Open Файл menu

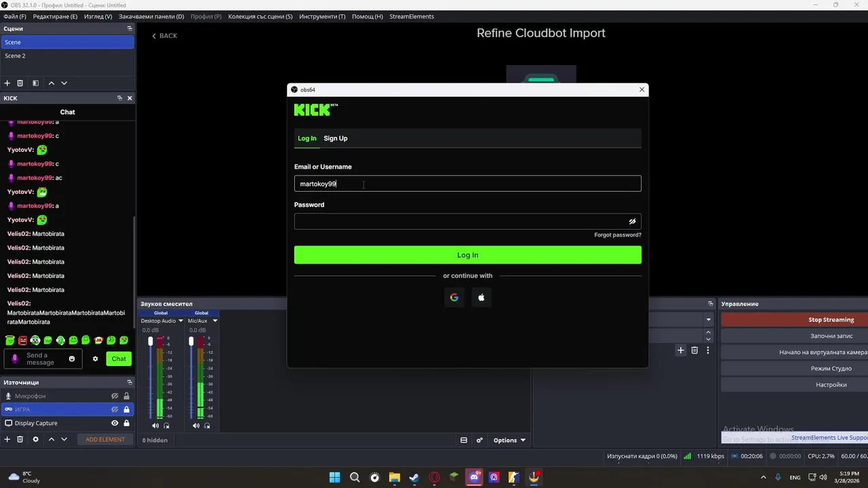coord(15,16)
